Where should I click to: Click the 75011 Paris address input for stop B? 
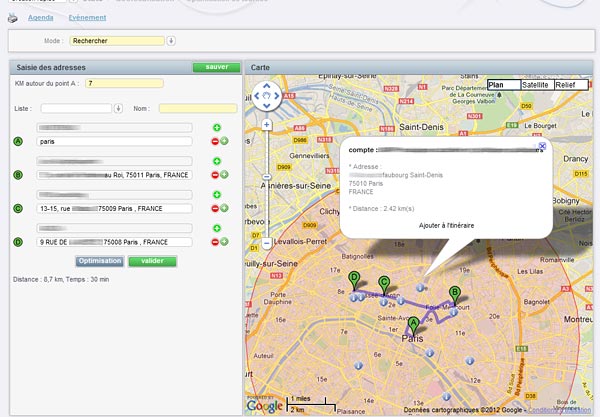114,175
